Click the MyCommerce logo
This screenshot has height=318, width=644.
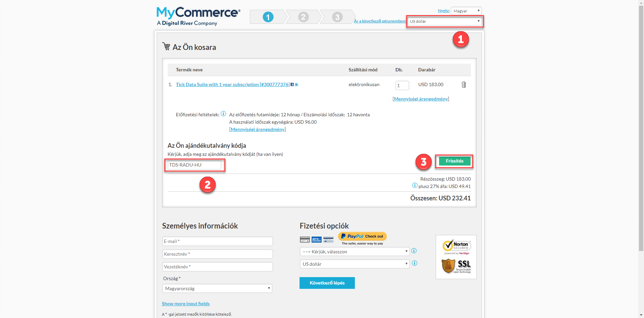[x=198, y=16]
